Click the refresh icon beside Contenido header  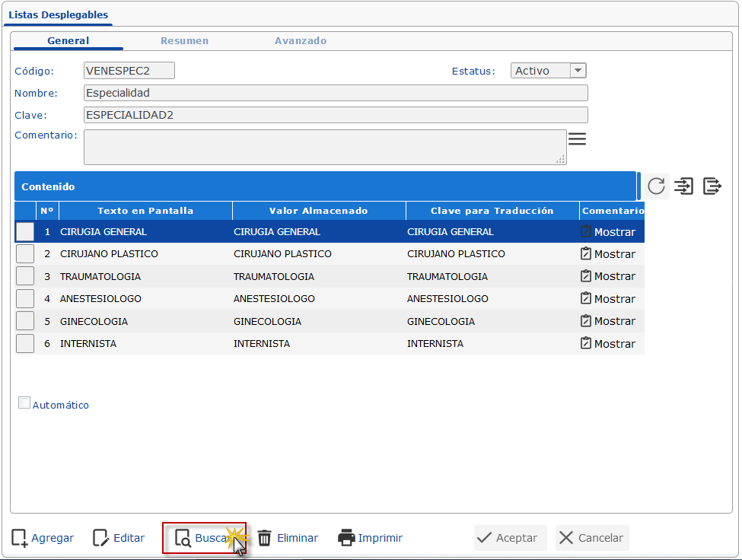tap(656, 186)
